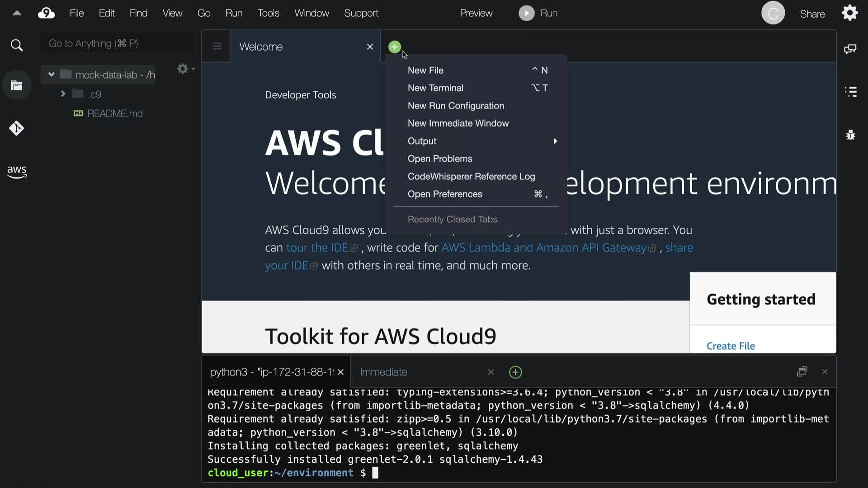Open the Environment file tree icon
Screen dimensions: 868x488
(17, 85)
